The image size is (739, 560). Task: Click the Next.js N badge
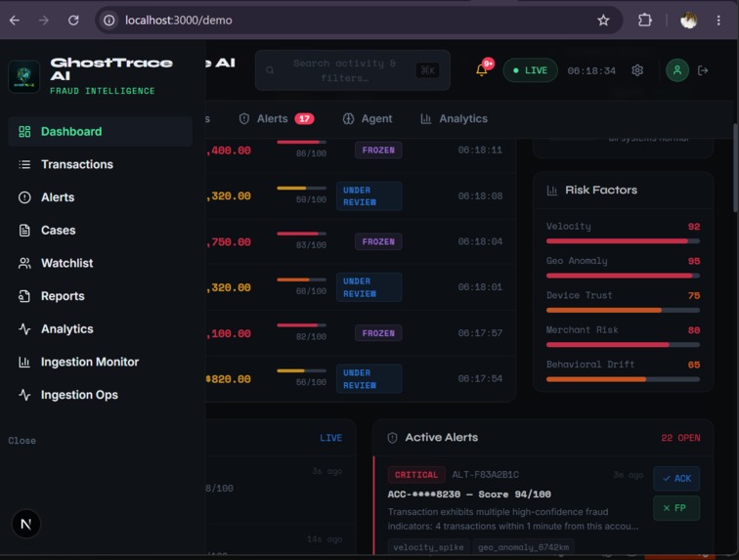(26, 524)
